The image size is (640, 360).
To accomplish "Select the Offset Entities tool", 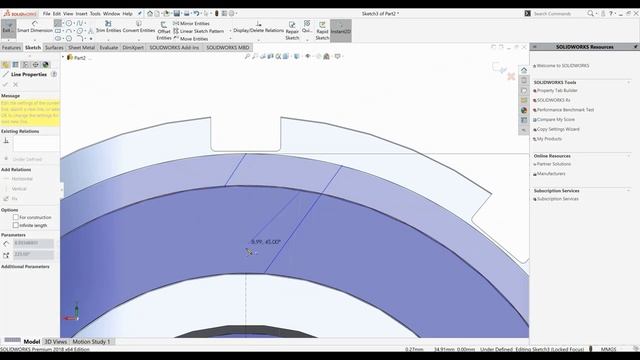I will click(x=164, y=31).
